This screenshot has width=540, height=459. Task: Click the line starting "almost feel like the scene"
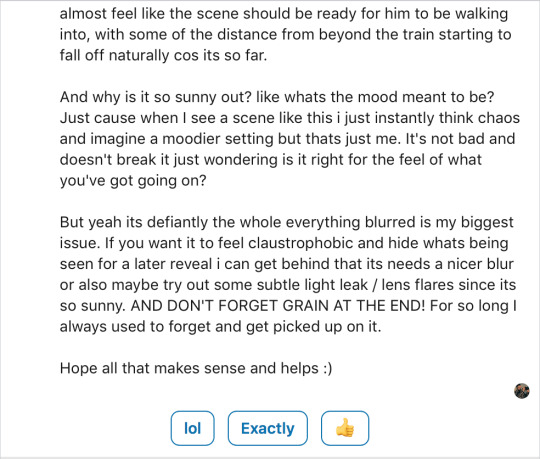284,14
